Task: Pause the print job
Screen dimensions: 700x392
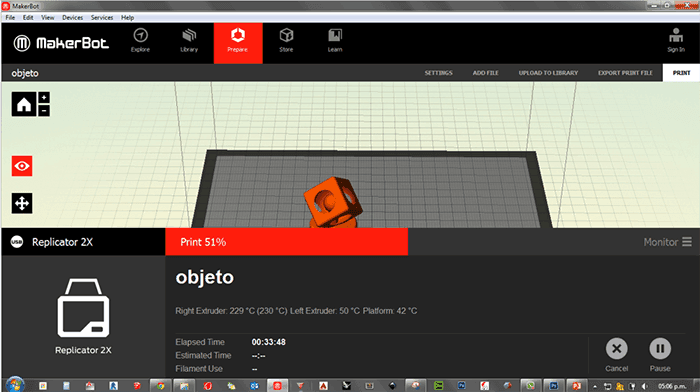Action: [x=660, y=349]
